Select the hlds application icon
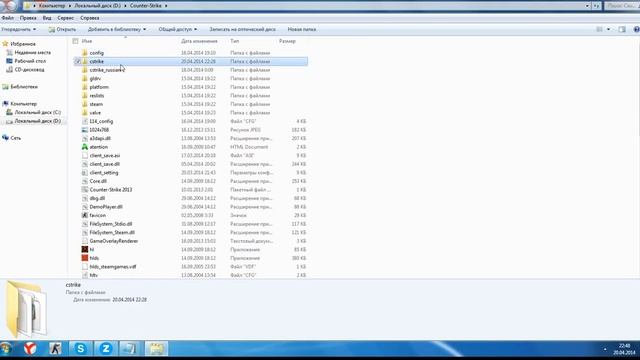Screen dimensions: 640x360 [x=84, y=258]
